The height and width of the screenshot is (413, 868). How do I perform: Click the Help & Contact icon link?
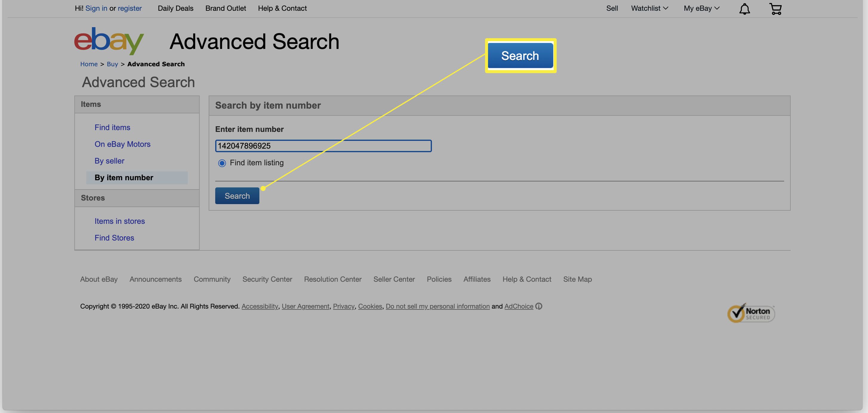point(282,8)
